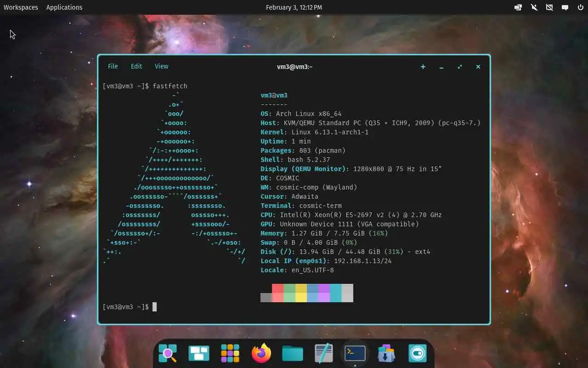Launch the text editor from the dock
This screenshot has width=588, height=368.
click(x=324, y=353)
